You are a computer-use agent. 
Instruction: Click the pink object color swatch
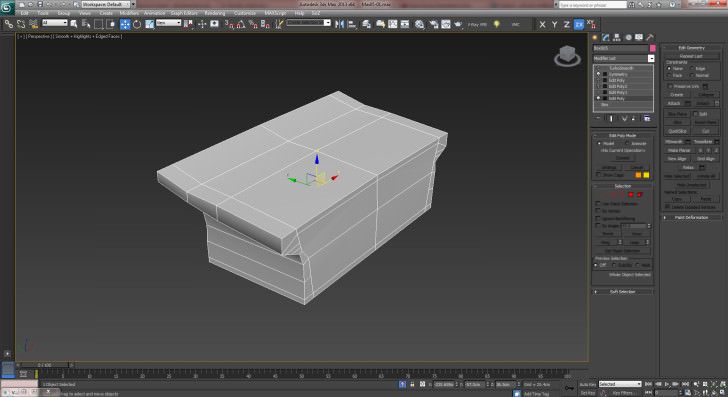coord(652,48)
